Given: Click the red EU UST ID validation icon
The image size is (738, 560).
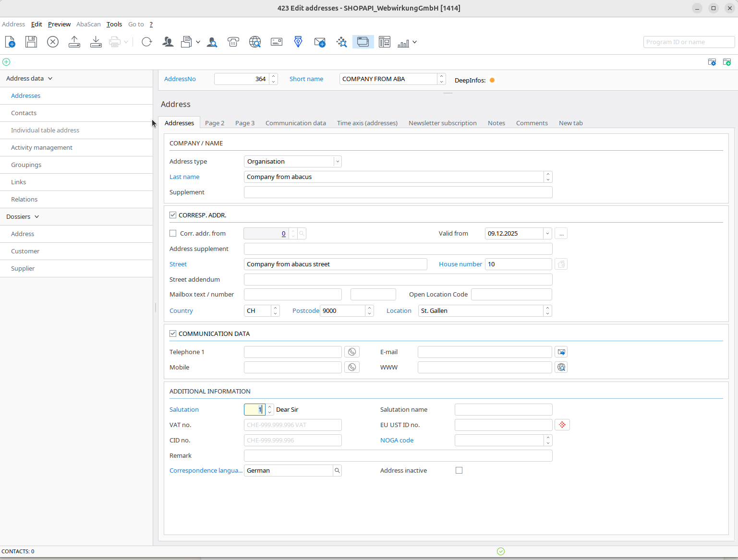Looking at the screenshot, I should coord(562,425).
